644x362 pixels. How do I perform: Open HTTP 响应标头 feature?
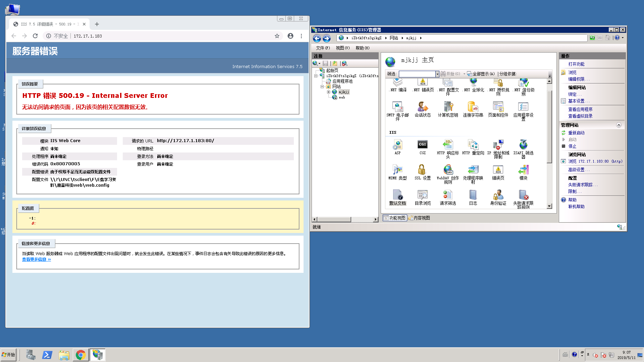[x=448, y=149]
